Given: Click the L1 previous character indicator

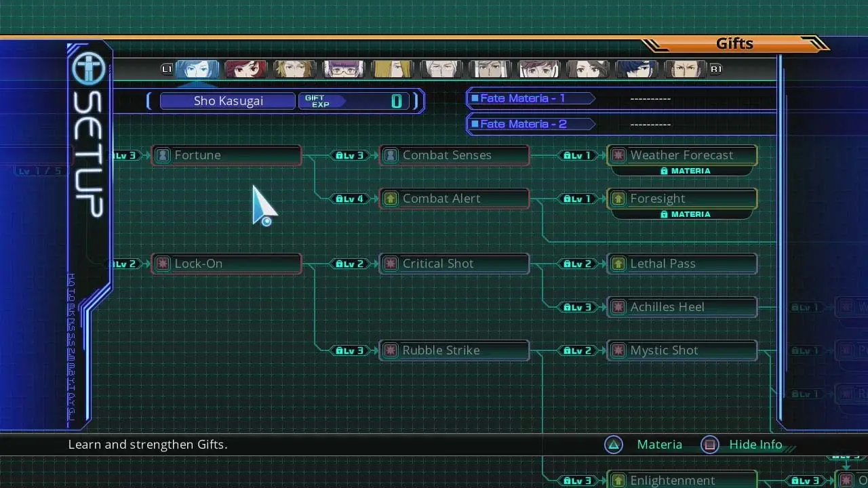Looking at the screenshot, I should pyautogui.click(x=167, y=69).
